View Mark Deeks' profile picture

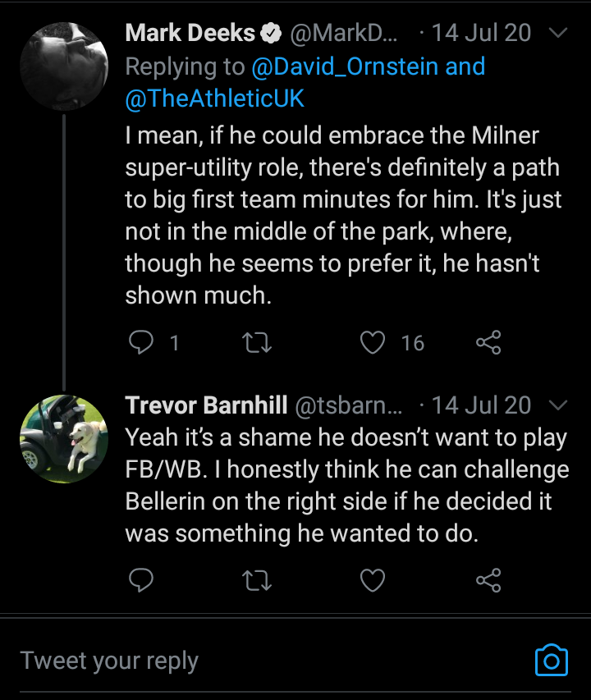pos(64,66)
